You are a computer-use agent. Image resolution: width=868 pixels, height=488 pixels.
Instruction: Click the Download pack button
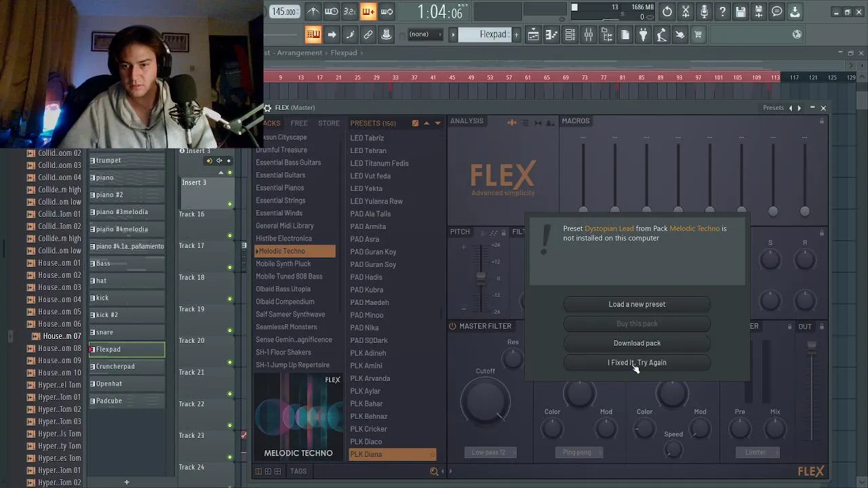[x=637, y=343]
